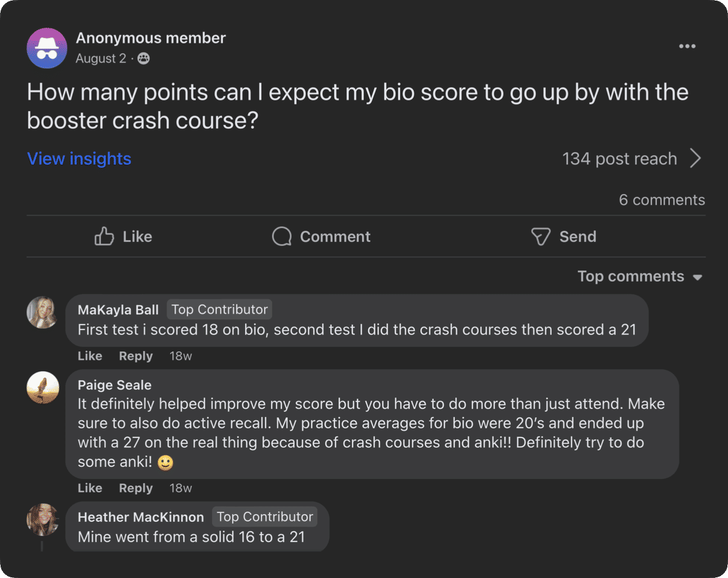Click Heather MacKinnon's name
Image resolution: width=728 pixels, height=578 pixels.
coord(140,516)
